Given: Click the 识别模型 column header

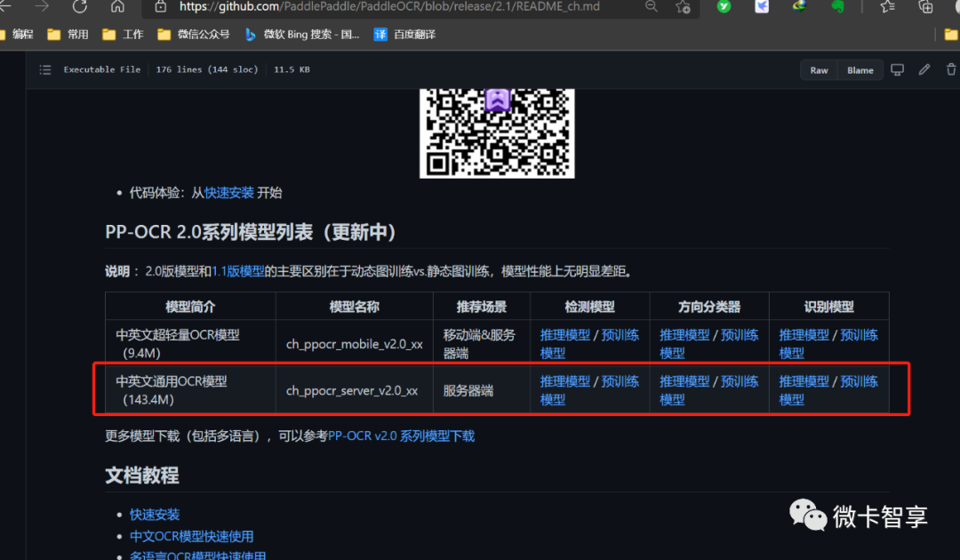Looking at the screenshot, I should point(829,307).
